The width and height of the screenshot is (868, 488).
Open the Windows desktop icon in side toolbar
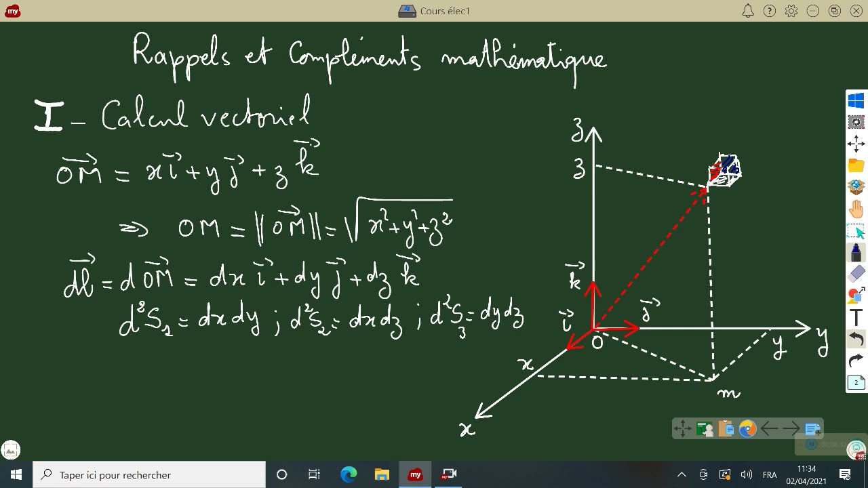pyautogui.click(x=856, y=101)
